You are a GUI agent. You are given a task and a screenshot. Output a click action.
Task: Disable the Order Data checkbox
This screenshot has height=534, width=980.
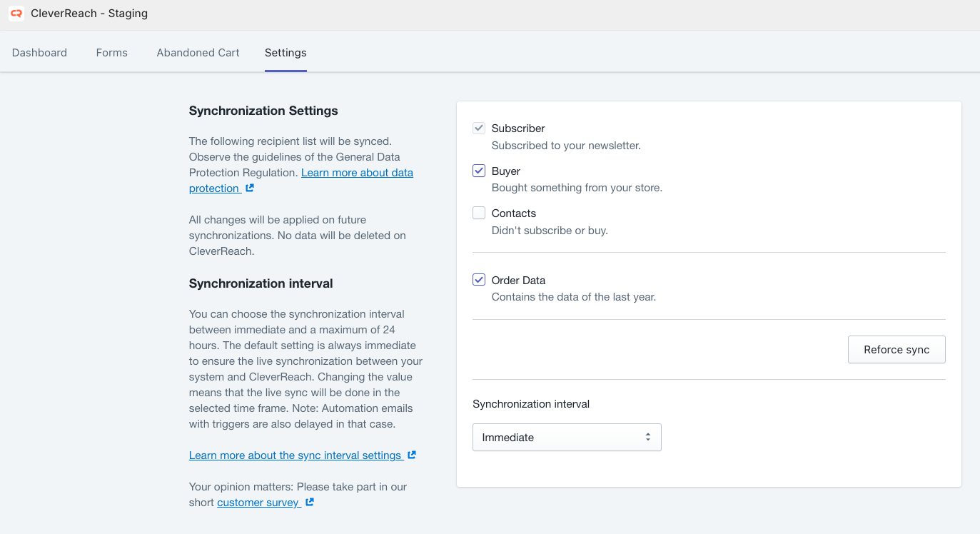click(x=479, y=281)
